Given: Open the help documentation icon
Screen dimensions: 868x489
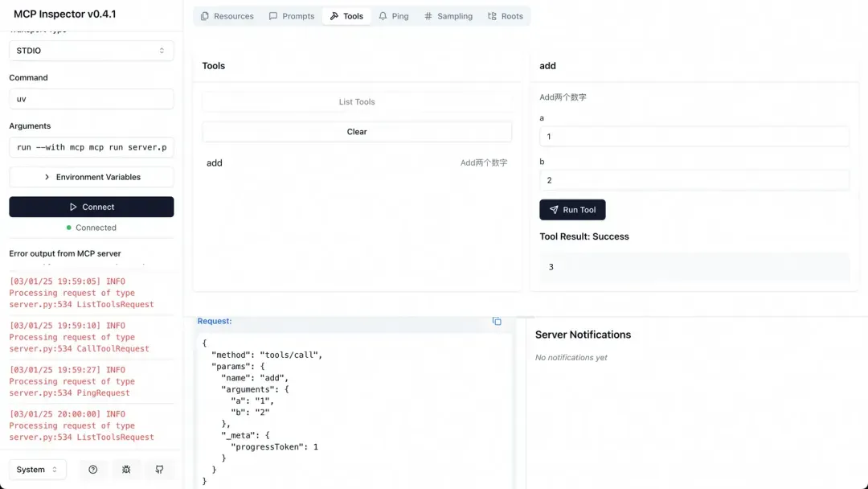Looking at the screenshot, I should tap(93, 470).
